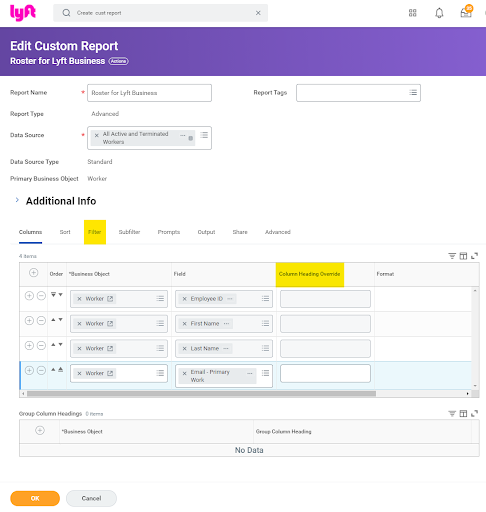Expand columns grid to fullscreen

point(475,256)
